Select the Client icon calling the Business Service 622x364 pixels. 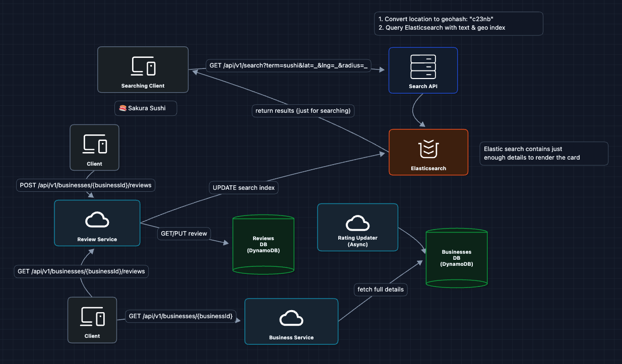tap(92, 317)
